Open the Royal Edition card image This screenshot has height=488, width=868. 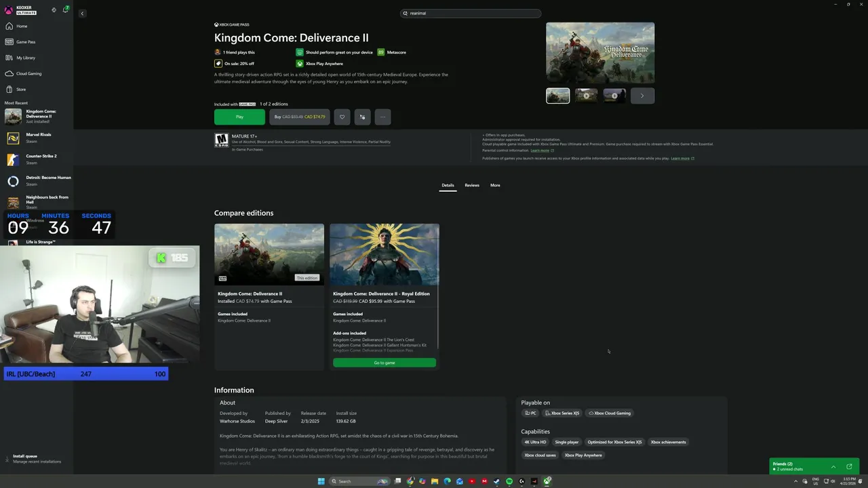(x=384, y=254)
